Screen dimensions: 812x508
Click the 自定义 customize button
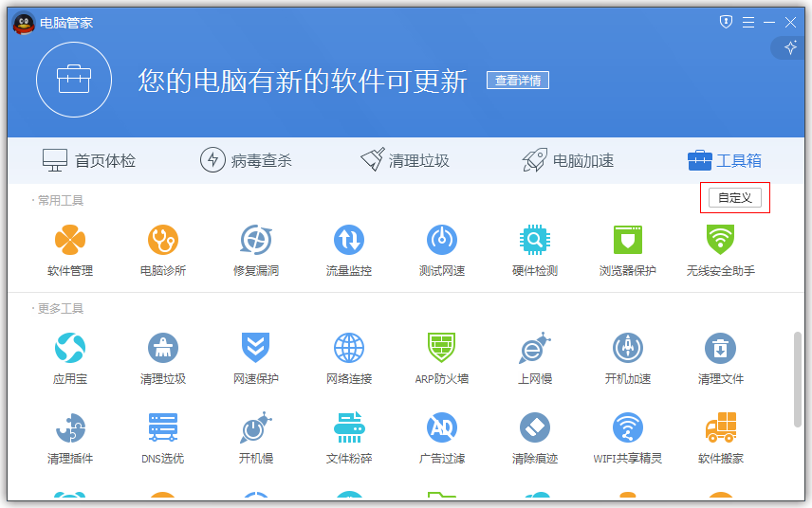tap(734, 198)
